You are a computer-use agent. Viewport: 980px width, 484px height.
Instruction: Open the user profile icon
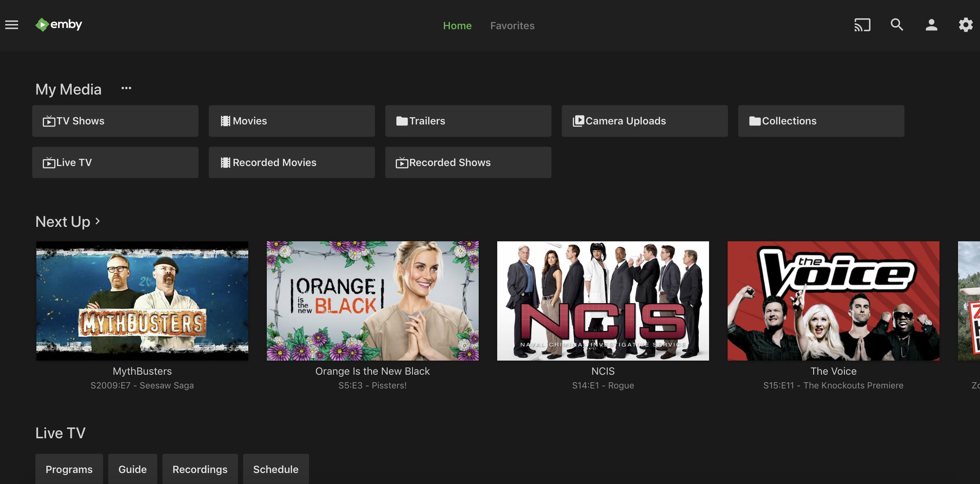[931, 25]
